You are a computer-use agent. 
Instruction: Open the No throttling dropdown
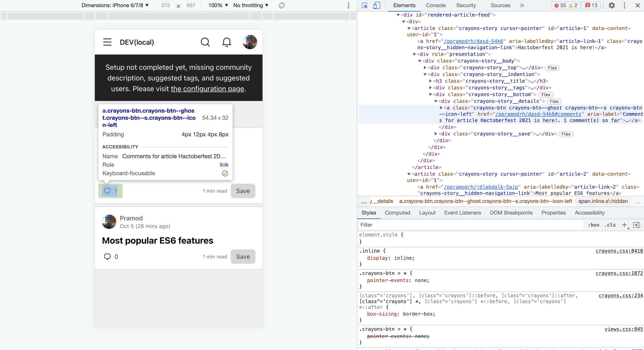tap(251, 6)
